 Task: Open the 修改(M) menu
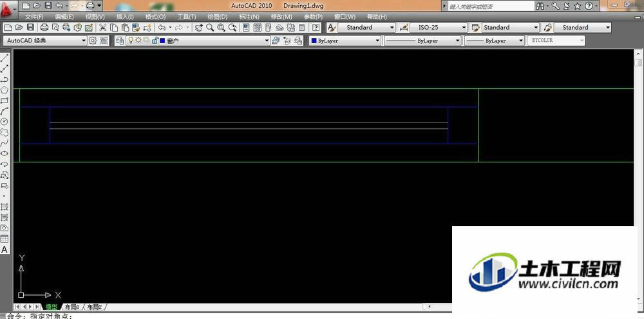coord(281,17)
